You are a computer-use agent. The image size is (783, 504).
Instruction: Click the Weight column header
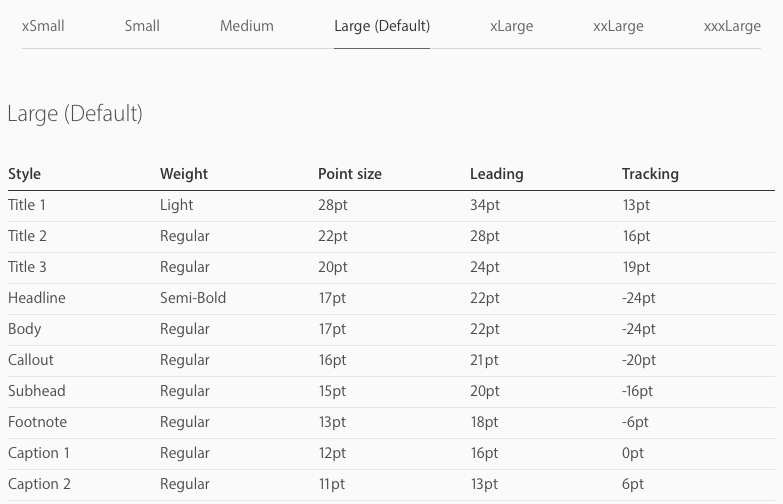[184, 174]
